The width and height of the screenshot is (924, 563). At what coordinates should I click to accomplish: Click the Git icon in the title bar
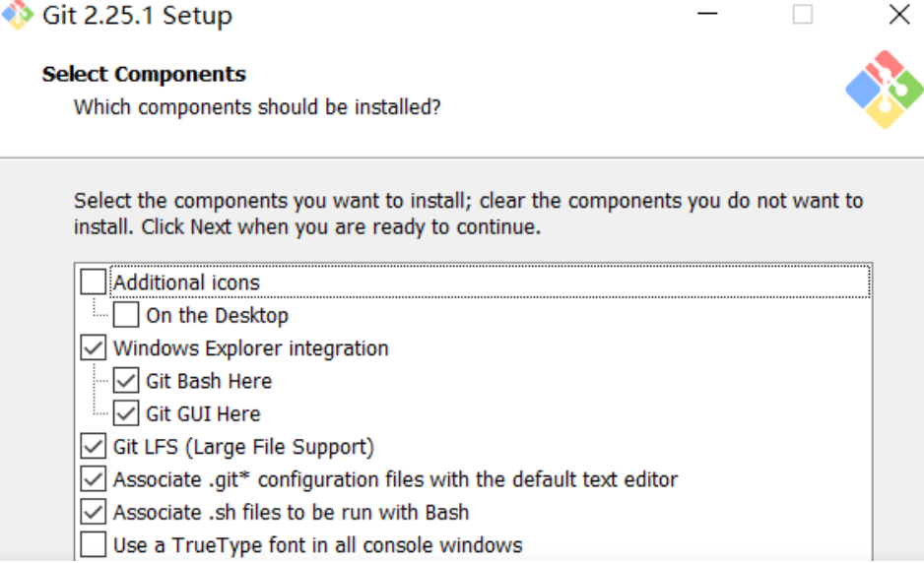coord(18,16)
